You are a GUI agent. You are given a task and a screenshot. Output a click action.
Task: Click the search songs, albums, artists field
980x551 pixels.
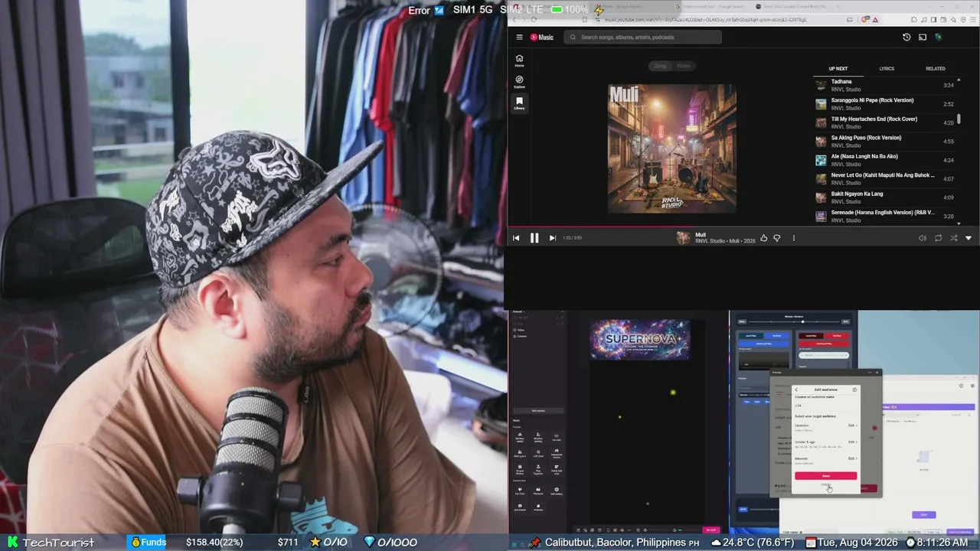point(643,37)
